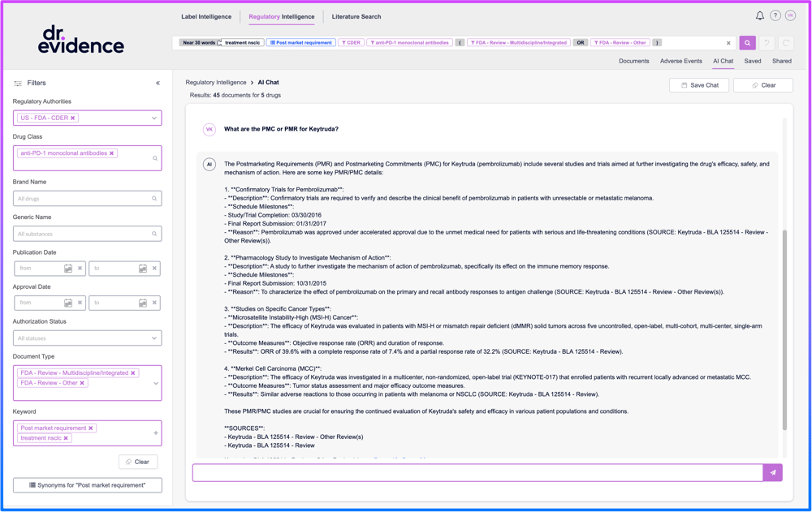Click the question "What are the PMC or PMR for Keytruda?"

coord(281,129)
